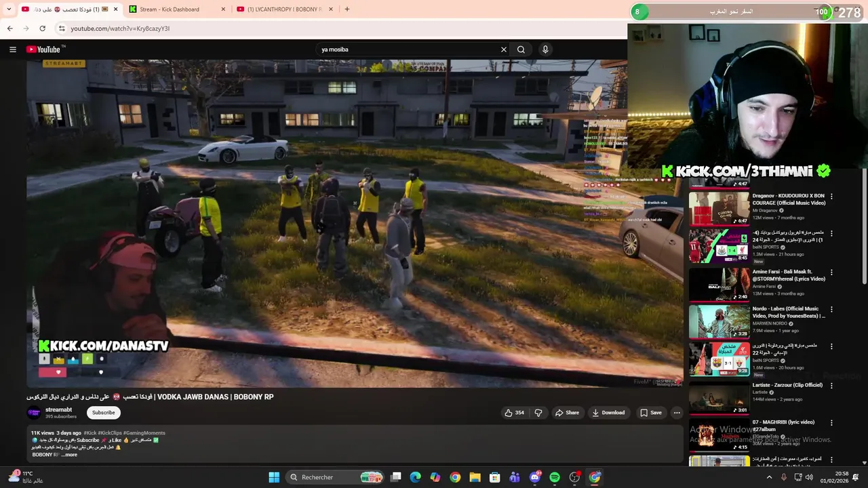Open the MARWEN NORDO channel name
The height and width of the screenshot is (488, 868).
(770, 323)
